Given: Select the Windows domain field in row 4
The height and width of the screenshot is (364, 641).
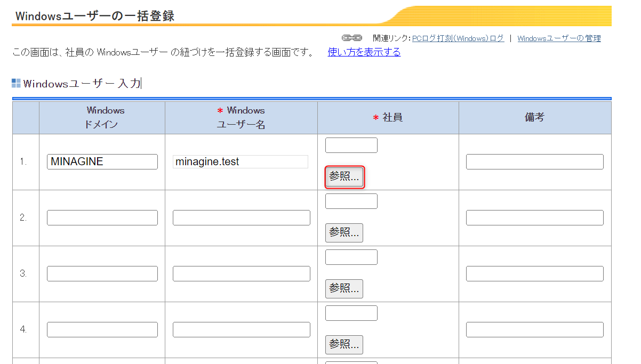Looking at the screenshot, I should point(102,329).
